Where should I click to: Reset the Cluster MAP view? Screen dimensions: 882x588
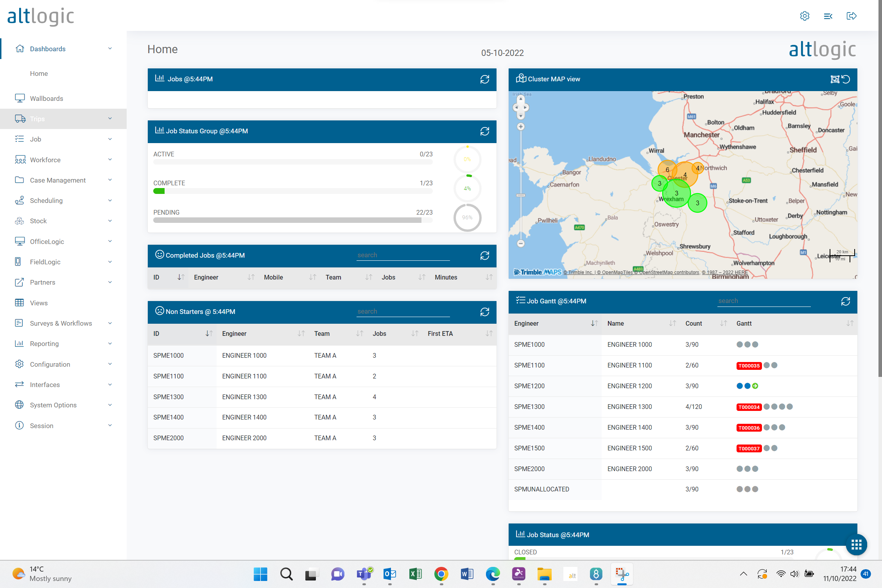pyautogui.click(x=846, y=79)
